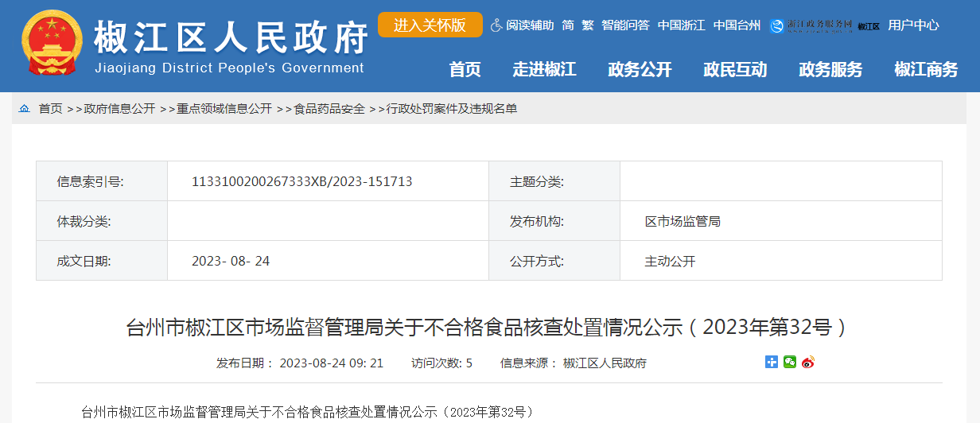Viewport: 980px width, 423px height.
Task: Go to 椒江商务 navigation item
Action: coord(926,70)
